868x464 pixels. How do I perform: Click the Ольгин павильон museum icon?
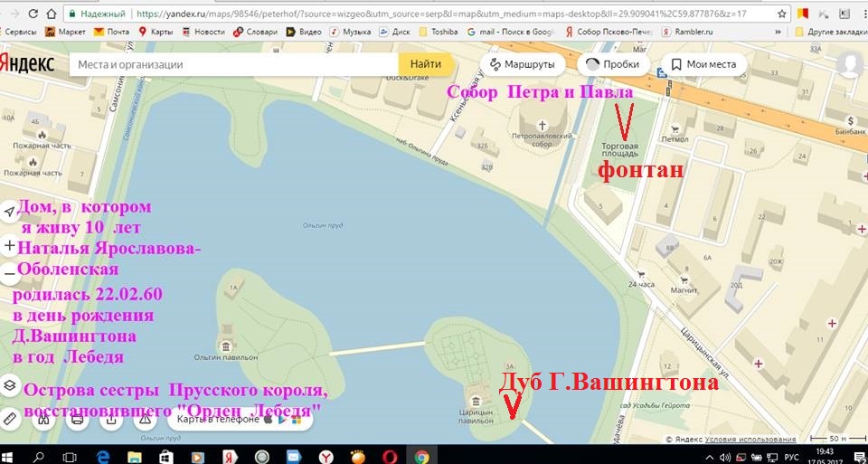tap(226, 346)
